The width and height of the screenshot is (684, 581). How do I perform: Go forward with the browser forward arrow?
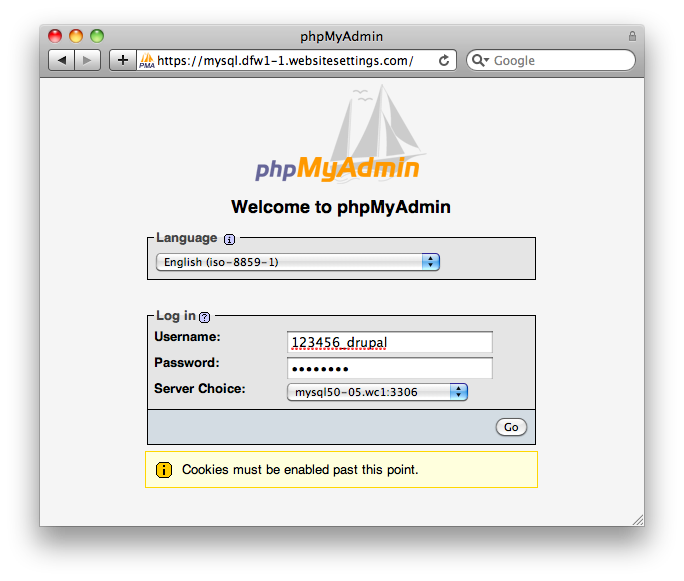(x=88, y=60)
